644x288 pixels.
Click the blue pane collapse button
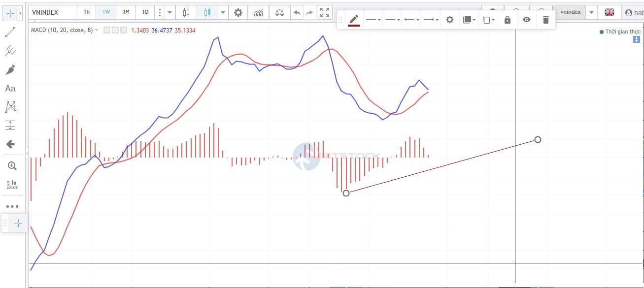(636, 39)
